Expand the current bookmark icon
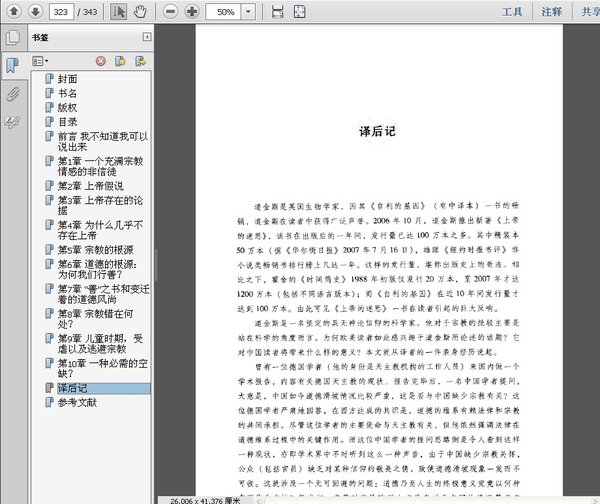600x504 pixels. click(x=140, y=61)
